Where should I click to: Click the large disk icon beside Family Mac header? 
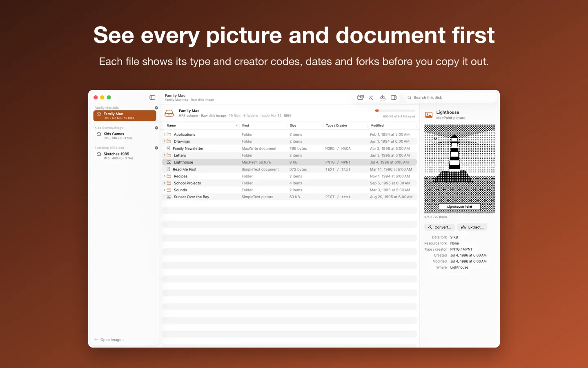point(169,113)
